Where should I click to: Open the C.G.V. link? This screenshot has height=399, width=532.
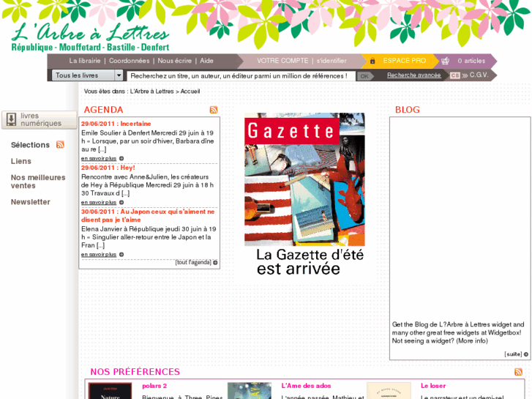click(479, 75)
